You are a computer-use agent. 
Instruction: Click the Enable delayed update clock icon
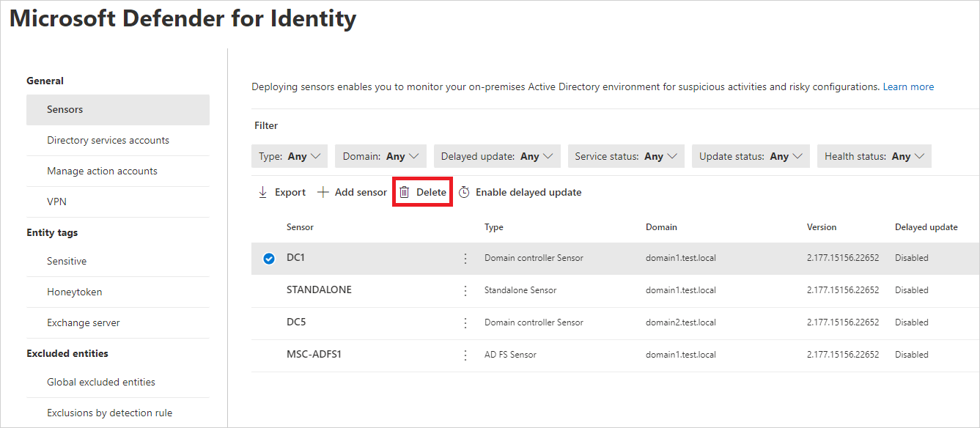(x=465, y=191)
